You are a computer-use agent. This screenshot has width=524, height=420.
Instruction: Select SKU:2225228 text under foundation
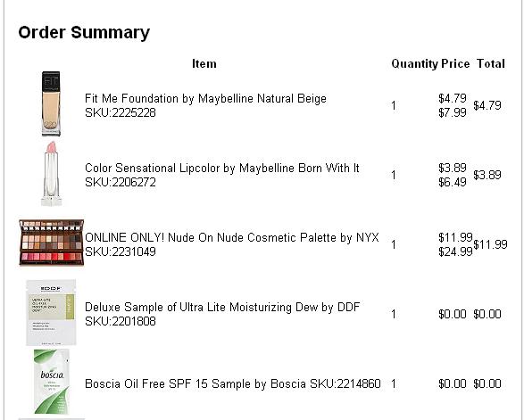(121, 113)
